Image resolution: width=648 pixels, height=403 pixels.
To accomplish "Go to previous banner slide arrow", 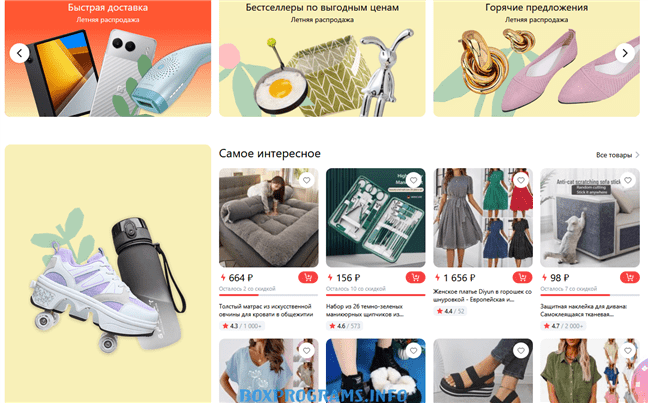I will [19, 53].
